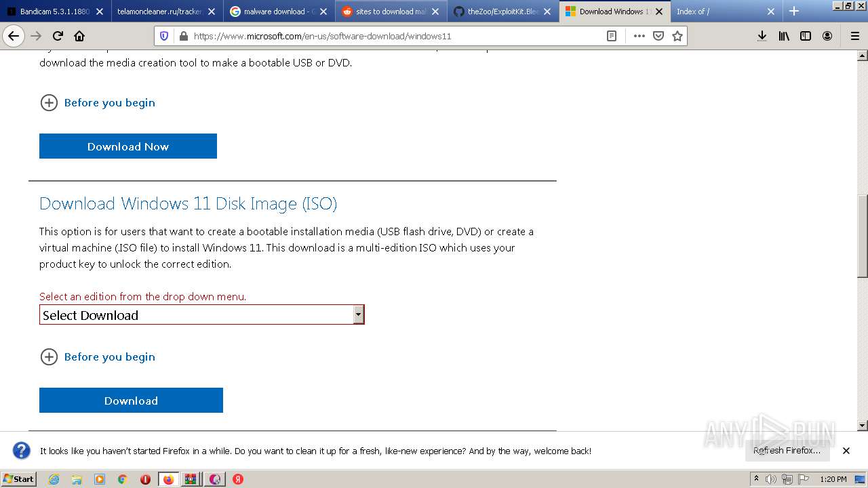
Task: Open tracking protection shield info
Action: pos(165,36)
